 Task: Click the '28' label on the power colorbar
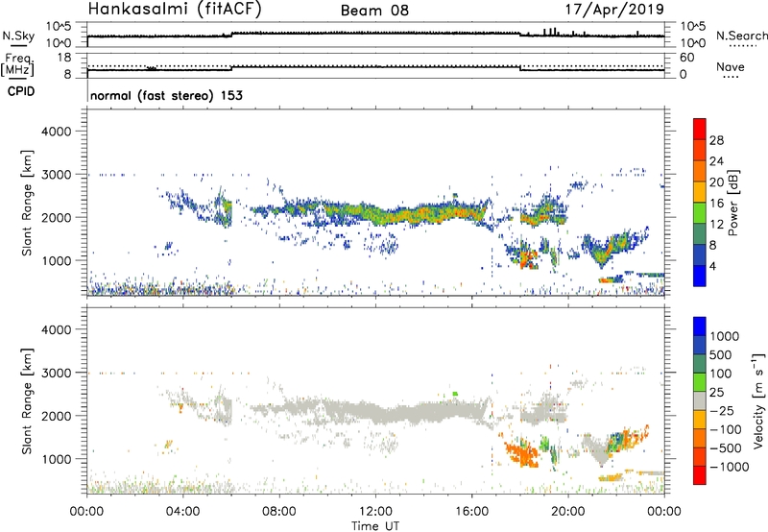click(716, 140)
